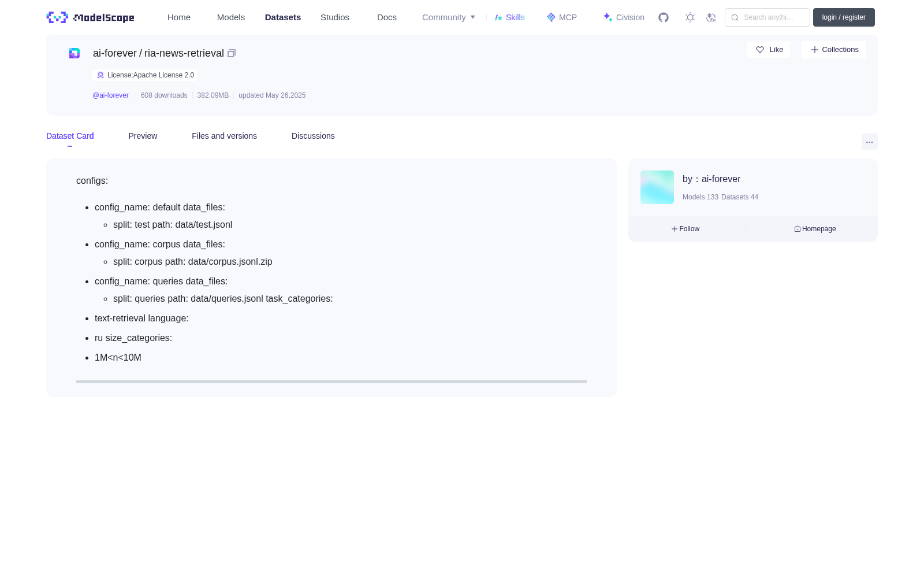Click the by: ai-forever owner name
924x578 pixels.
pyautogui.click(x=721, y=179)
